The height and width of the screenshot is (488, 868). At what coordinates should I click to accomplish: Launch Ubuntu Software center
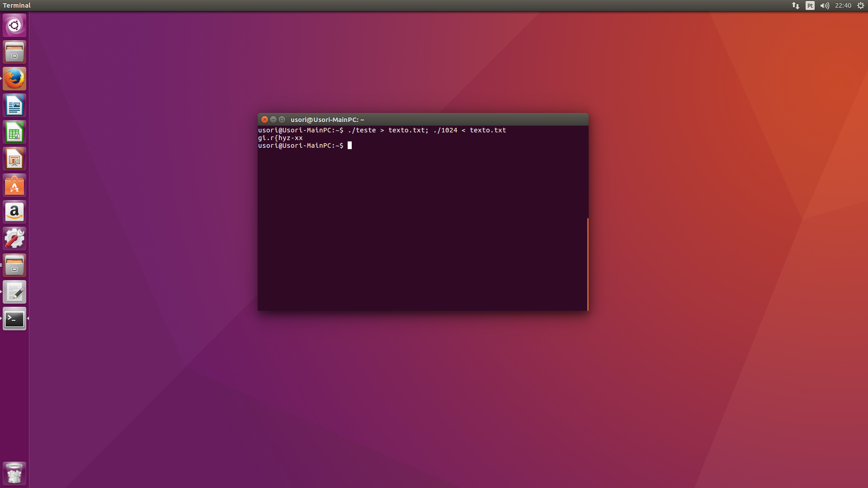14,185
